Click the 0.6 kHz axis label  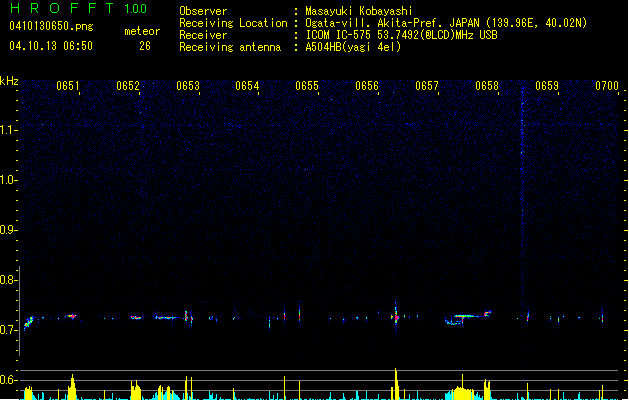click(9, 380)
